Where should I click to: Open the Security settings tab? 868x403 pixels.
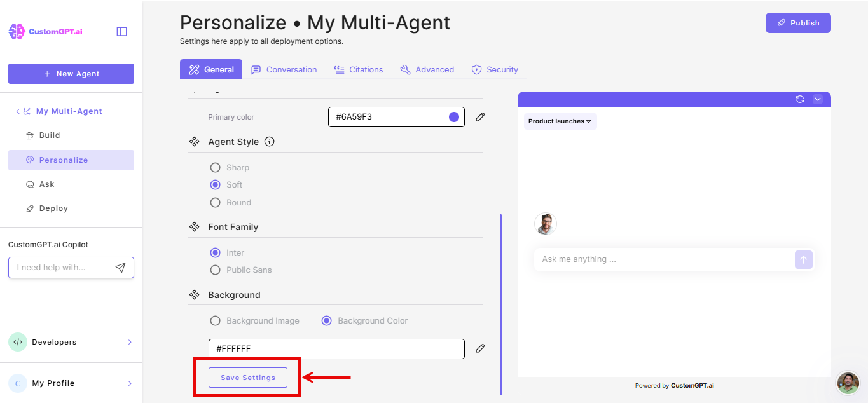coord(495,69)
